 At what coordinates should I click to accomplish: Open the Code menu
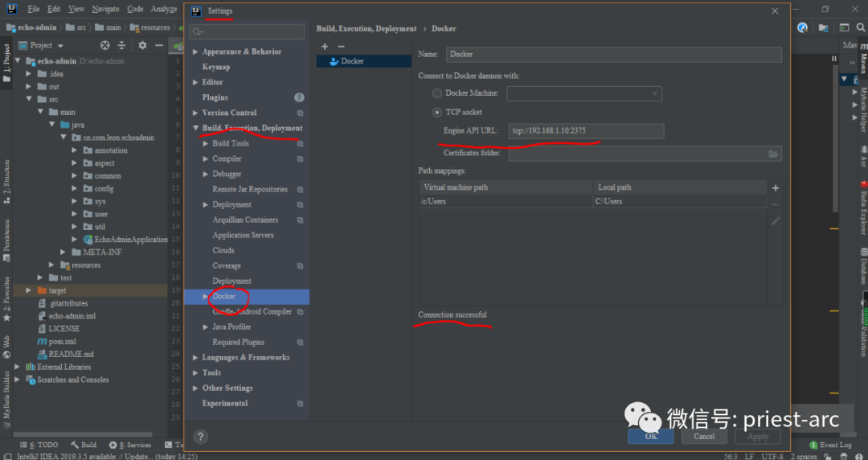click(x=135, y=9)
